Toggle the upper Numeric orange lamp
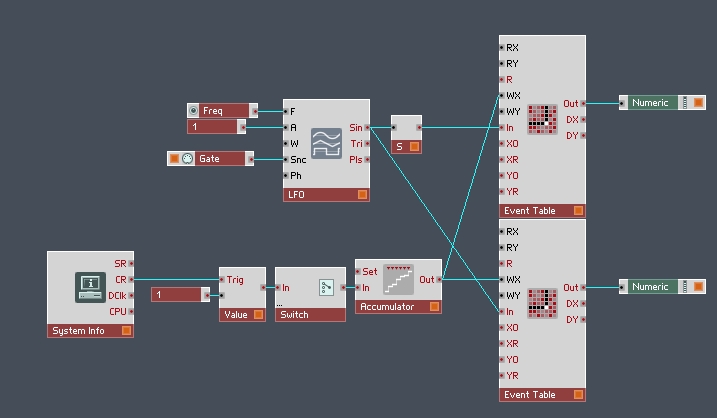This screenshot has width=717, height=418. click(698, 102)
